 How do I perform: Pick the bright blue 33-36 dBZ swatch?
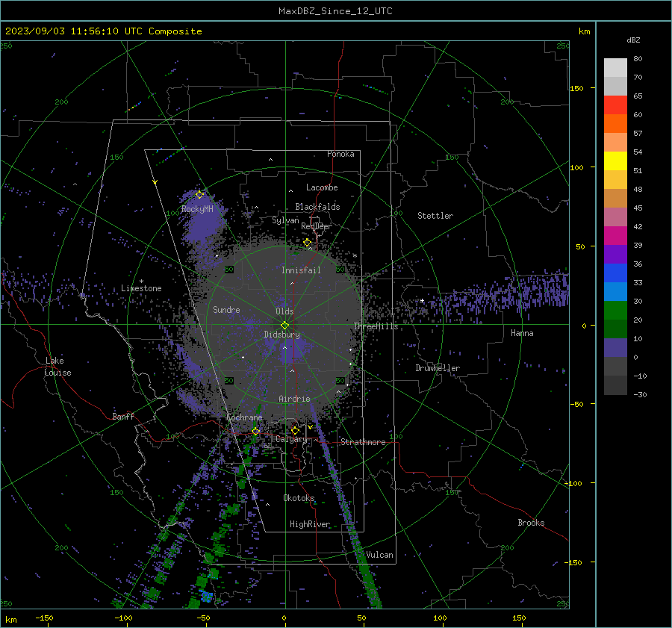coord(615,273)
